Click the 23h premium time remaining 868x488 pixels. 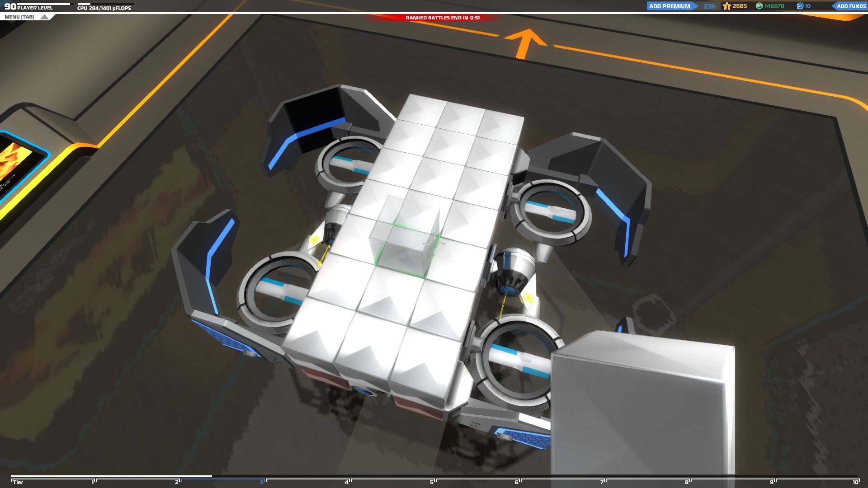[709, 6]
